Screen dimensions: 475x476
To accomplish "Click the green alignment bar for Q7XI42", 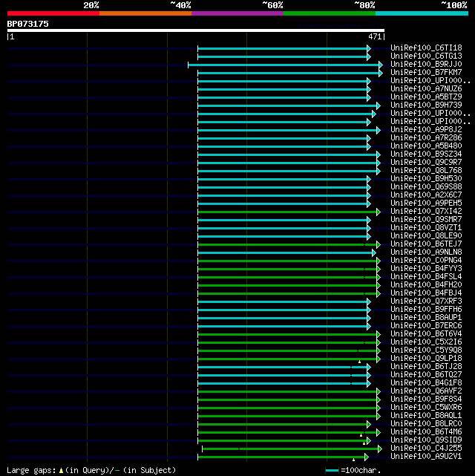I will point(287,212).
